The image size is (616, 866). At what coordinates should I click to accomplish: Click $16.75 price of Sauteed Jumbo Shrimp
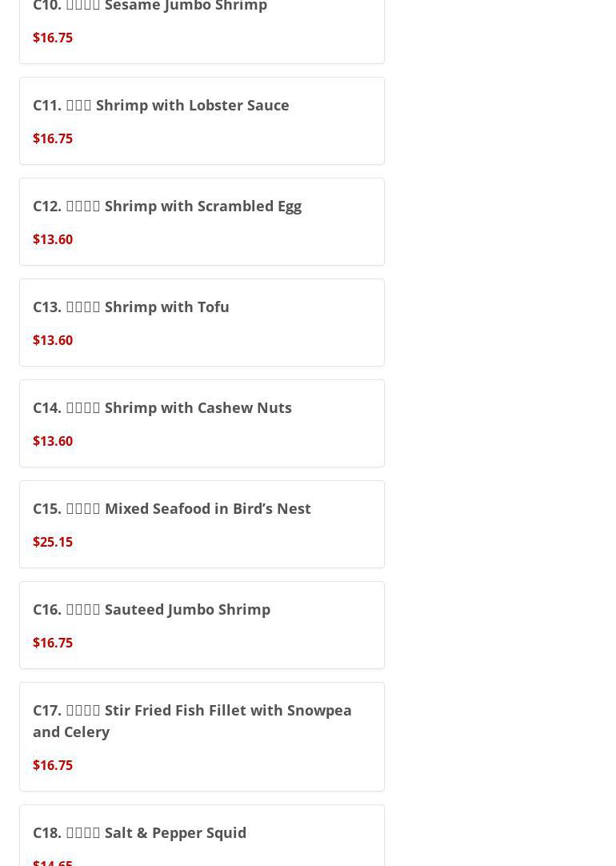coord(53,643)
